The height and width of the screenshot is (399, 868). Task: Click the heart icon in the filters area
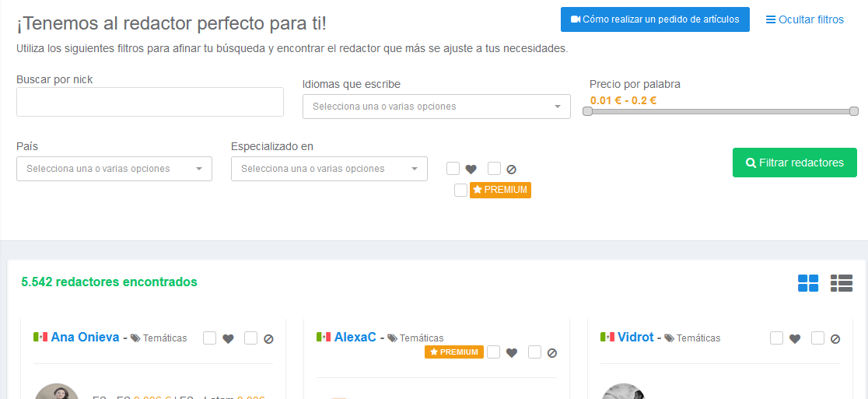tap(471, 170)
